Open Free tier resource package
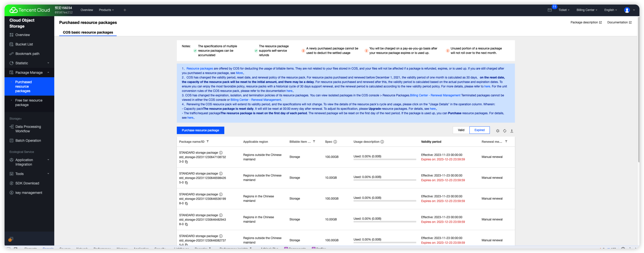 pos(29,103)
